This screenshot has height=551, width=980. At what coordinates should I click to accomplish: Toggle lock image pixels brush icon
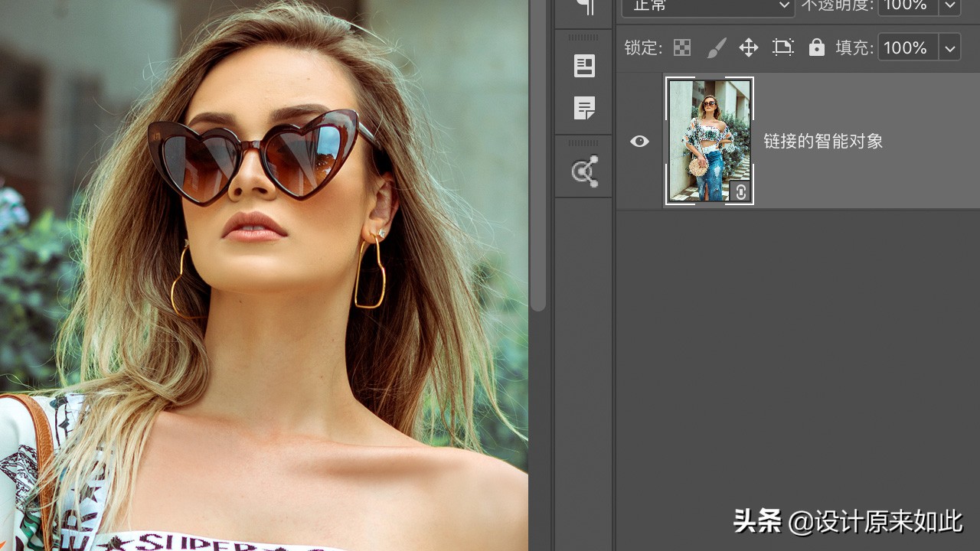pos(716,48)
